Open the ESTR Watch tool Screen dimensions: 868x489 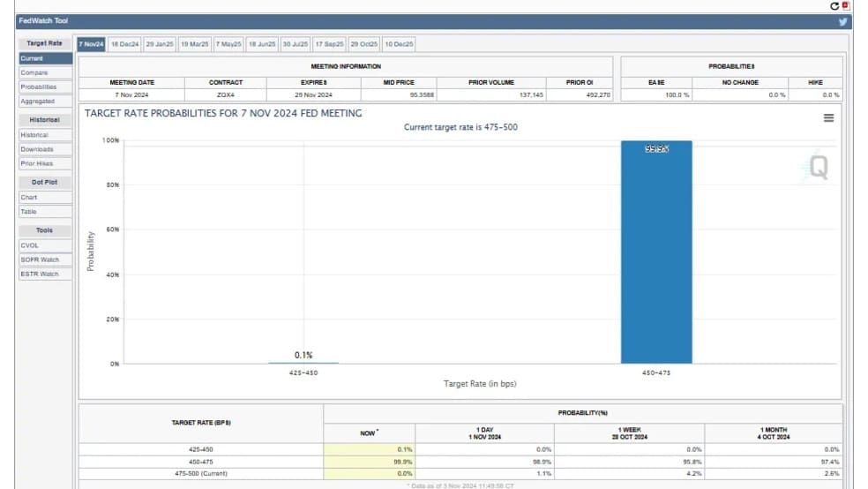tap(45, 275)
